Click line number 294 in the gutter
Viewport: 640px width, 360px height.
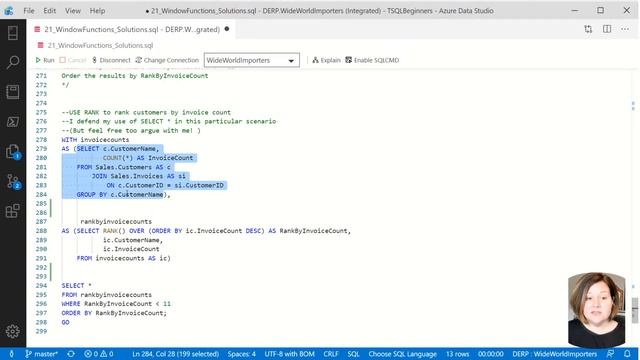click(x=41, y=285)
